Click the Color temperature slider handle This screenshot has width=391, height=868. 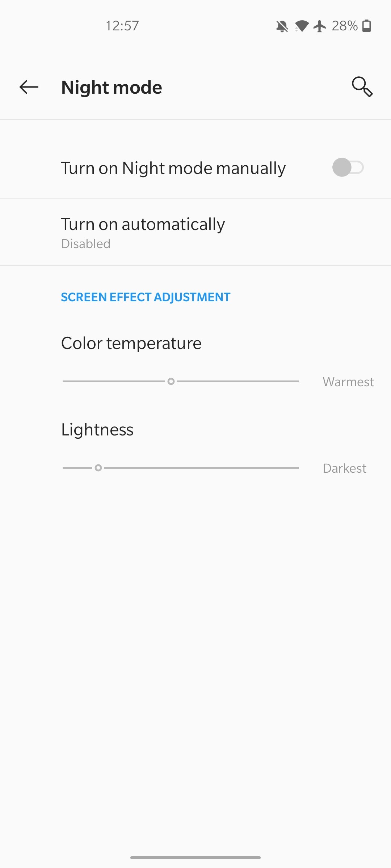point(171,381)
